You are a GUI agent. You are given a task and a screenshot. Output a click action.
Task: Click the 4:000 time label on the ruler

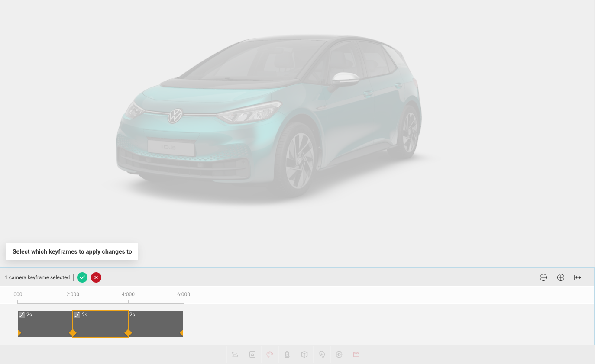pos(128,294)
